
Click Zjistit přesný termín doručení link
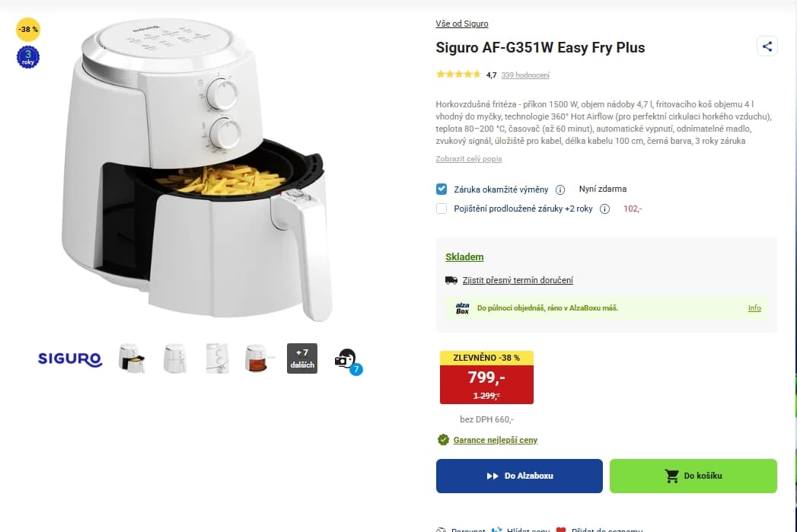pyautogui.click(x=518, y=280)
